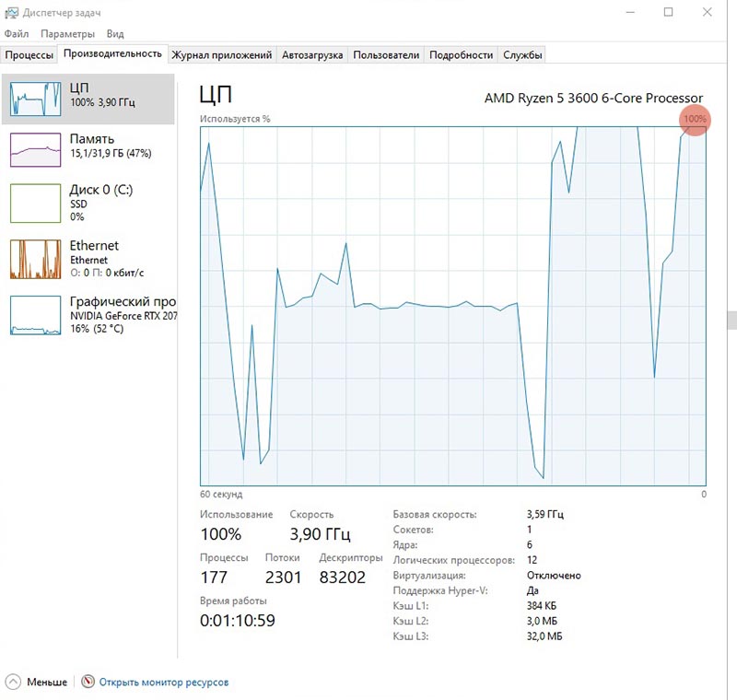Viewport: 737px width, 700px height.
Task: Open the Службы tab
Action: pyautogui.click(x=522, y=55)
